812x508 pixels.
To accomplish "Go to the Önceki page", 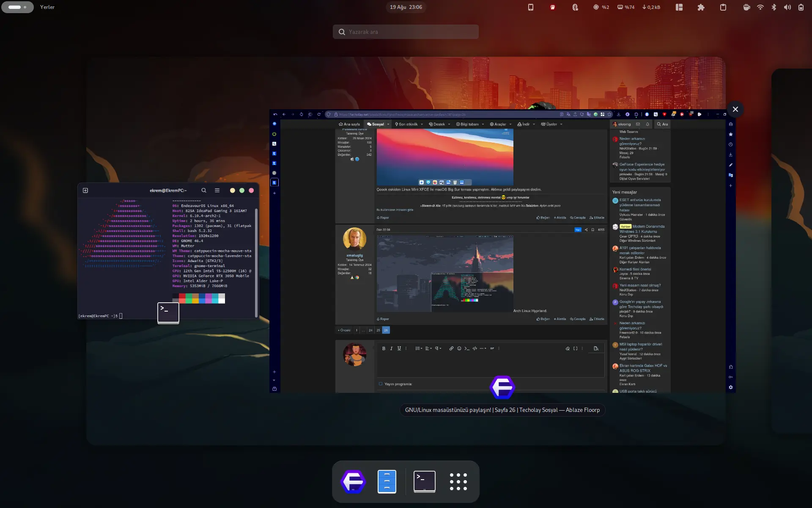I will click(344, 330).
